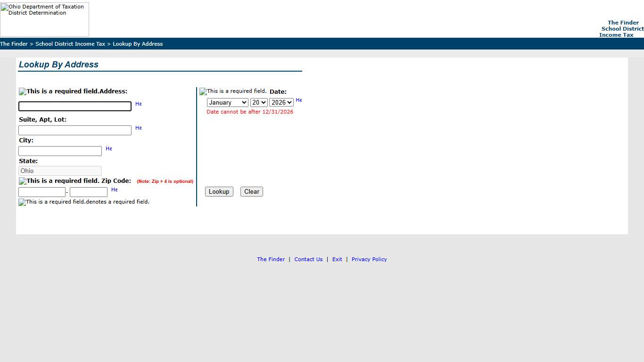Screen dimensions: 644x362
Task: Click the Help icon next to Address field
Action: (138, 104)
